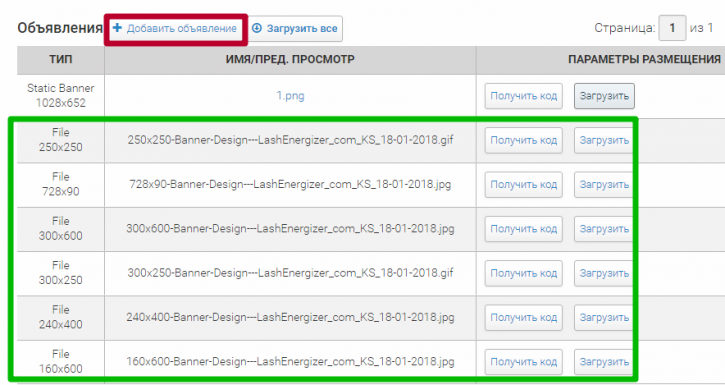Click Получить код for the 160x600 banner
Image resolution: width=725 pixels, height=385 pixels.
tap(523, 362)
